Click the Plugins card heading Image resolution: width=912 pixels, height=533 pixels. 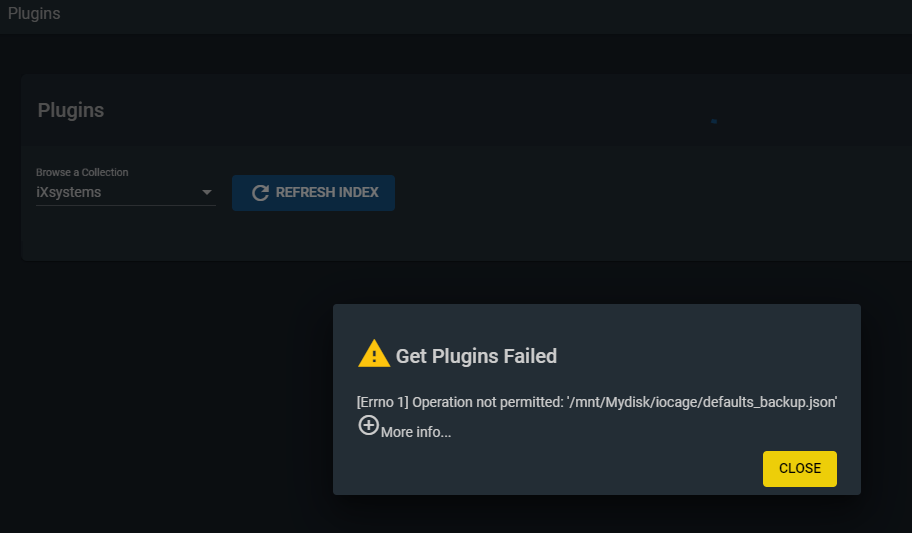point(71,111)
